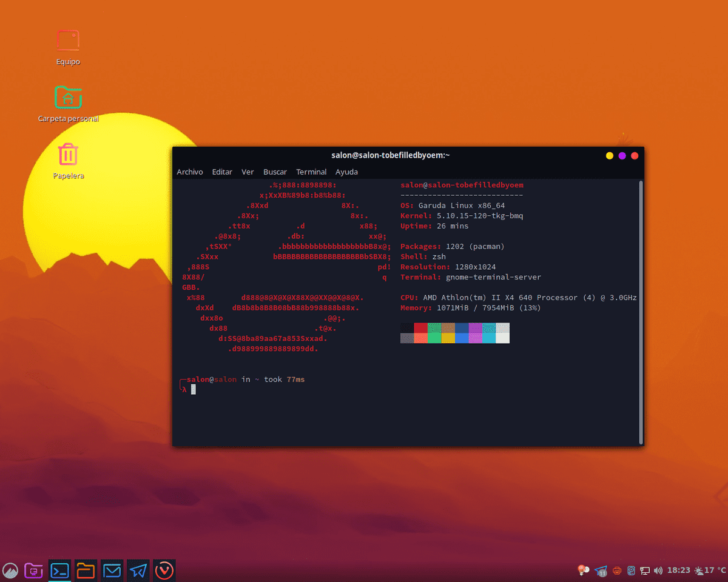Click the yellow swatch in bottom palette row

point(448,338)
